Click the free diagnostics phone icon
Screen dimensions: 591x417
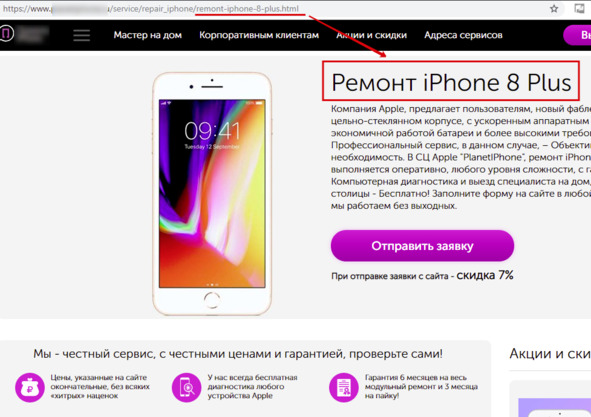click(187, 387)
